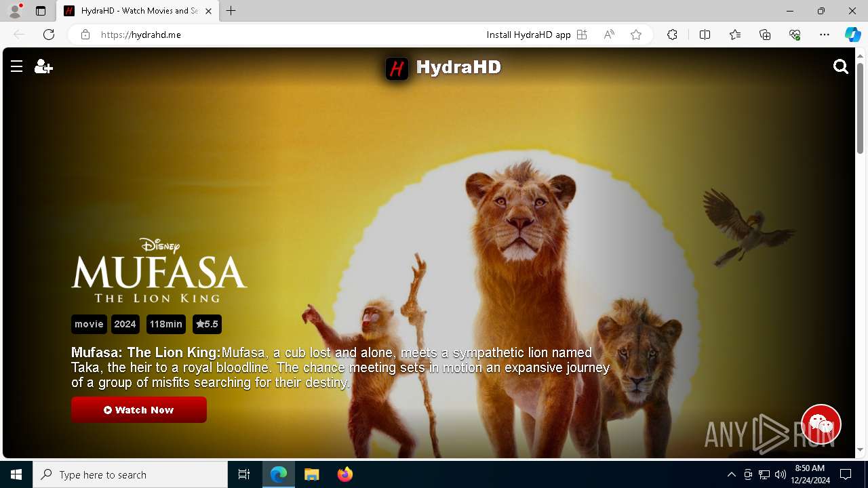Click the scrollbar down arrow
The image size is (868, 488).
(x=860, y=449)
